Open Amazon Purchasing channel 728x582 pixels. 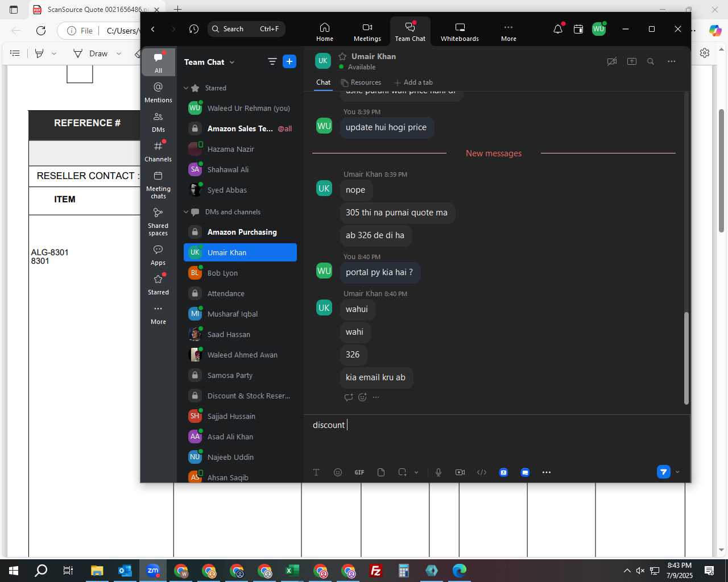coord(240,232)
